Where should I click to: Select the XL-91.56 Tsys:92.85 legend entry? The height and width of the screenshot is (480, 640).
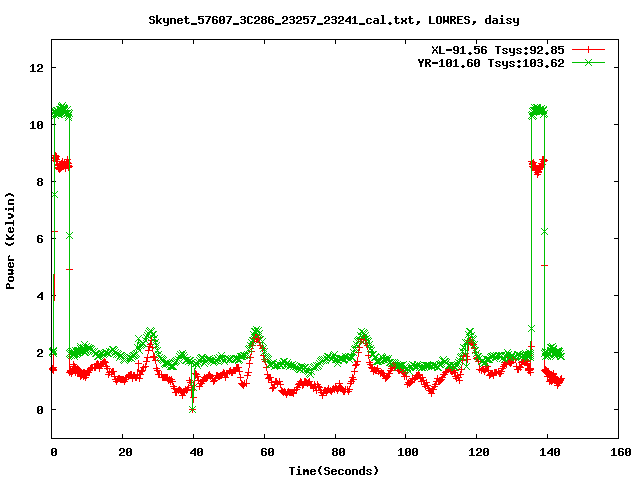coord(498,50)
